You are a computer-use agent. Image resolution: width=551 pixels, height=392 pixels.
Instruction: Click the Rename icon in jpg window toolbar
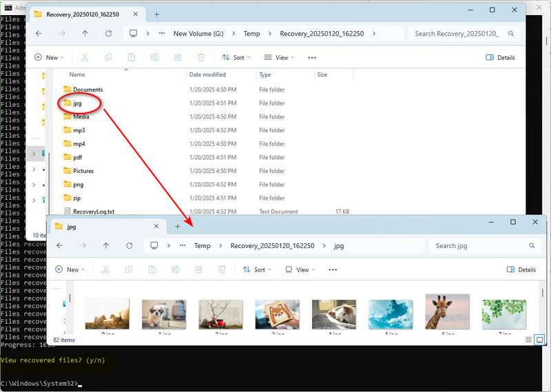coord(176,269)
